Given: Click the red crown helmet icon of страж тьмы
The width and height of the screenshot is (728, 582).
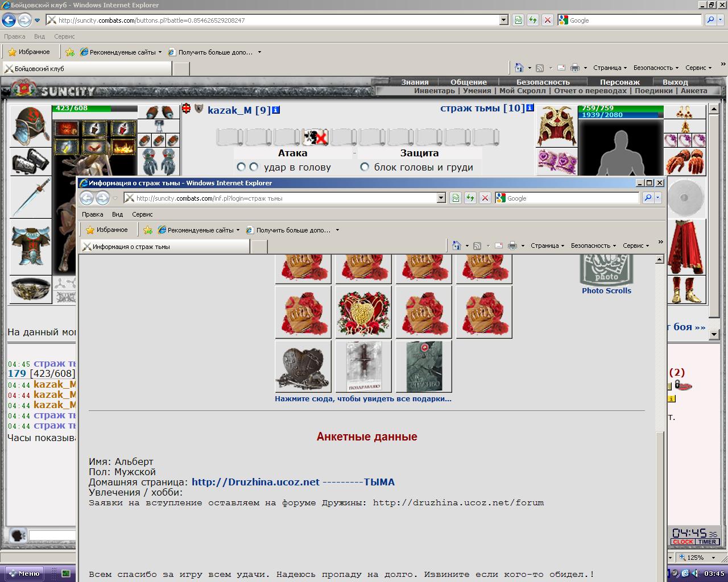Looking at the screenshot, I should tap(557, 126).
